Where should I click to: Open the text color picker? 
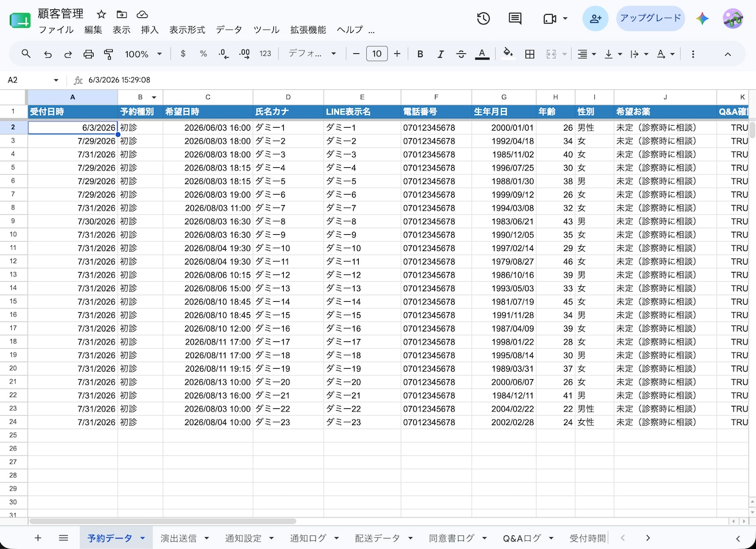click(482, 54)
